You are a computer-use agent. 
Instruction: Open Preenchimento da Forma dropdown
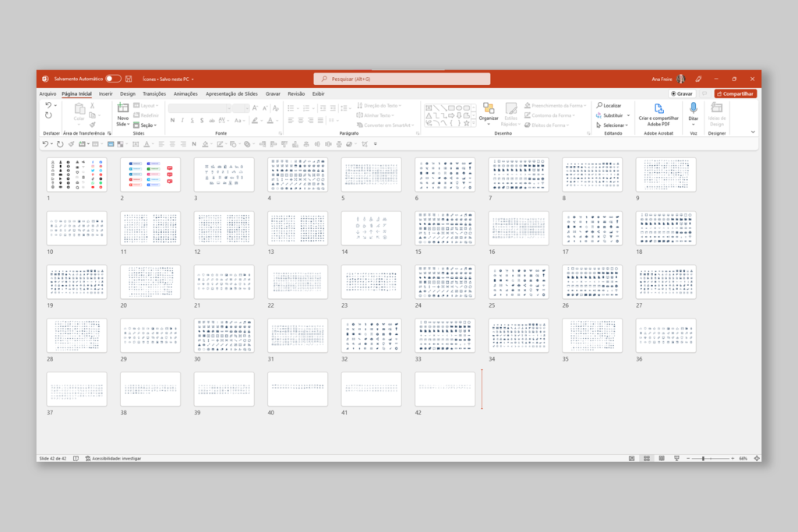pyautogui.click(x=555, y=106)
